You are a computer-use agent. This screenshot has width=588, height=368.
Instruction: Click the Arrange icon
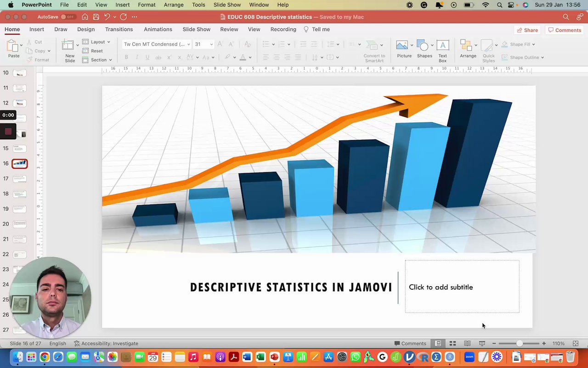tap(466, 45)
